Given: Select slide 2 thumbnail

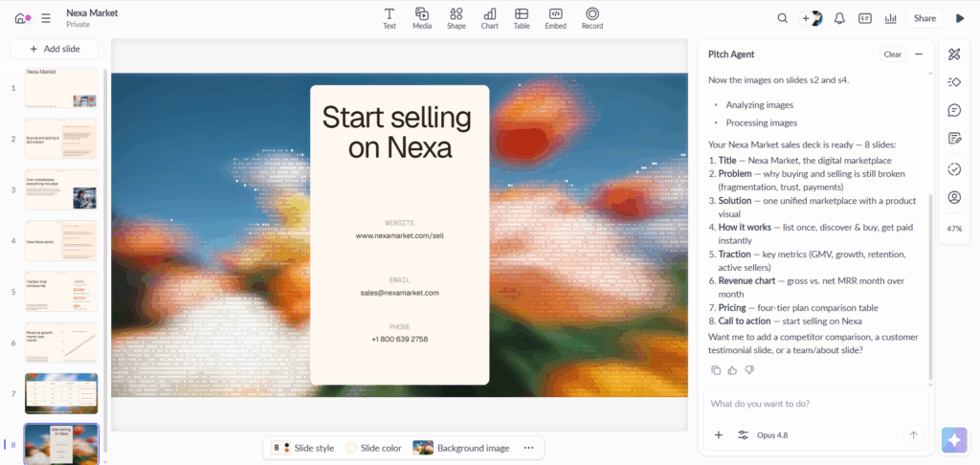Looking at the screenshot, I should tap(61, 139).
